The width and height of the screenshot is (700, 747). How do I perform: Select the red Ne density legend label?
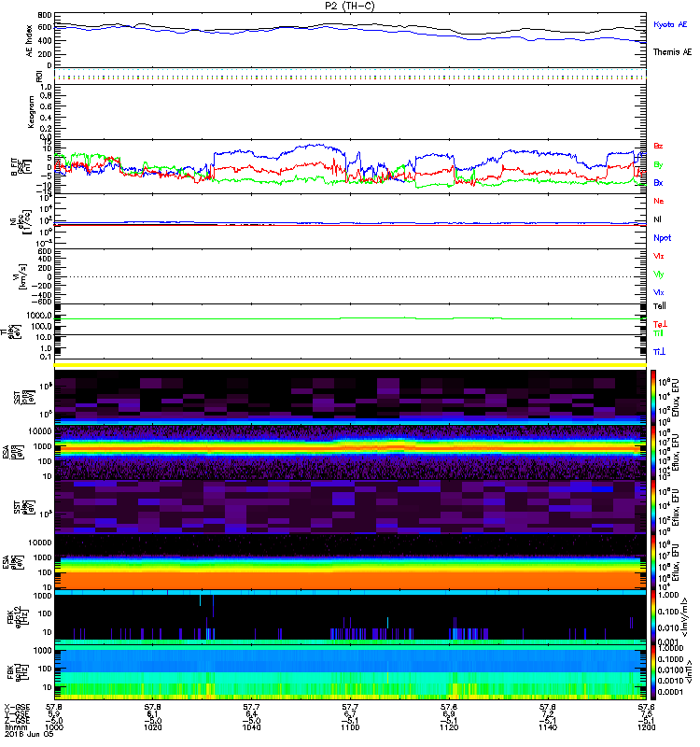pos(658,201)
